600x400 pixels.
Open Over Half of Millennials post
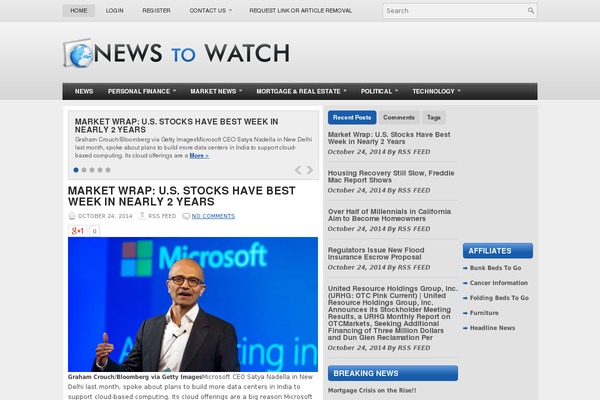[x=389, y=215]
